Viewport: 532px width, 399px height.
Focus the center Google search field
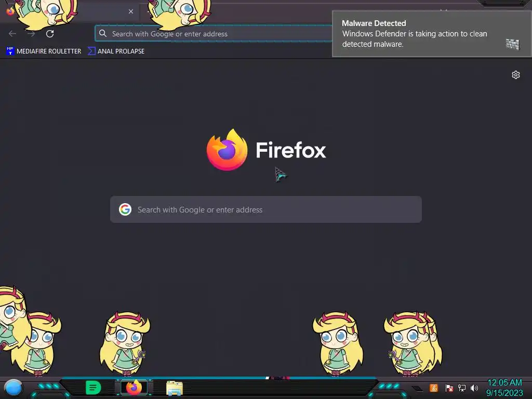pyautogui.click(x=265, y=209)
